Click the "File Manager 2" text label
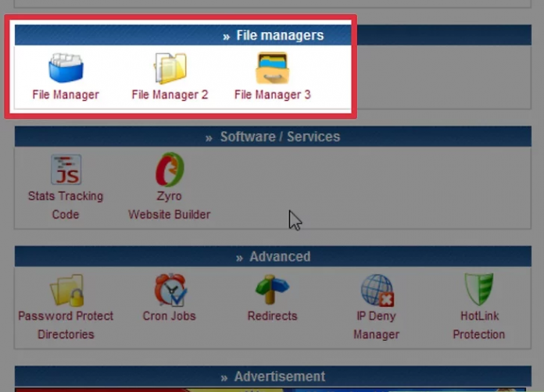Image resolution: width=544 pixels, height=392 pixels. [x=170, y=95]
